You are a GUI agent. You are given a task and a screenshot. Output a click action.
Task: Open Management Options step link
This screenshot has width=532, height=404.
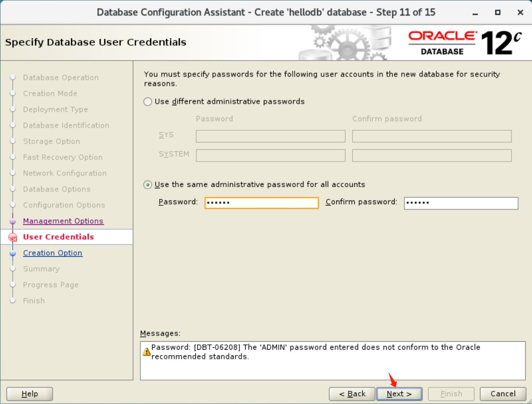[63, 221]
